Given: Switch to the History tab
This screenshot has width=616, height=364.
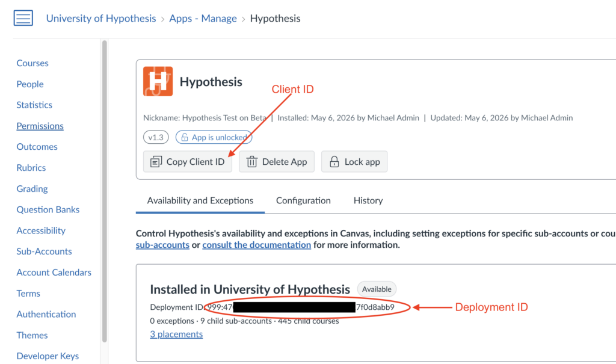Looking at the screenshot, I should (368, 200).
